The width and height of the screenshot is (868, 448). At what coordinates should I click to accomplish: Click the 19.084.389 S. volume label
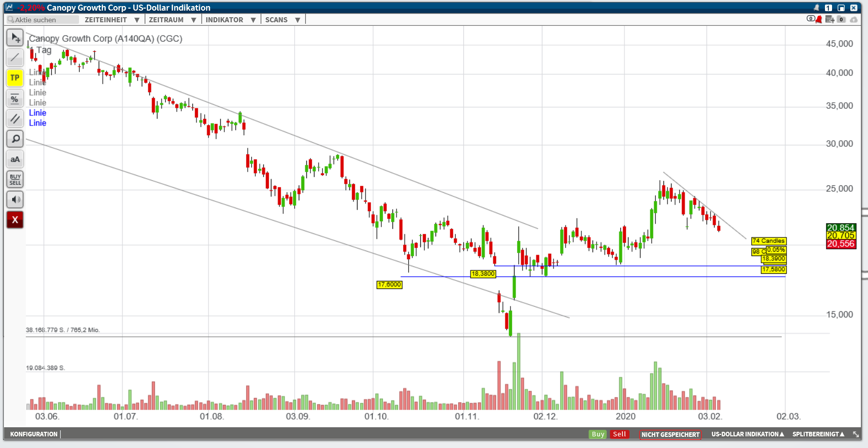(x=45, y=368)
